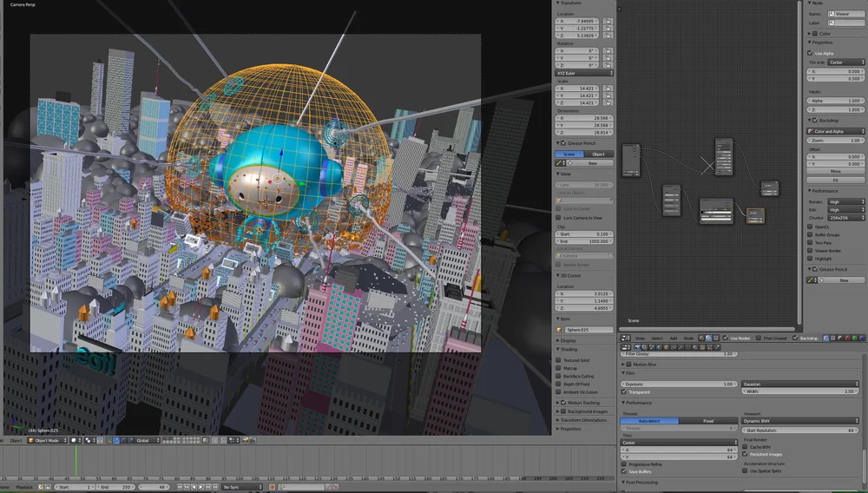Select the Render properties tab icon
The height and width of the screenshot is (493, 868).
coord(637,347)
